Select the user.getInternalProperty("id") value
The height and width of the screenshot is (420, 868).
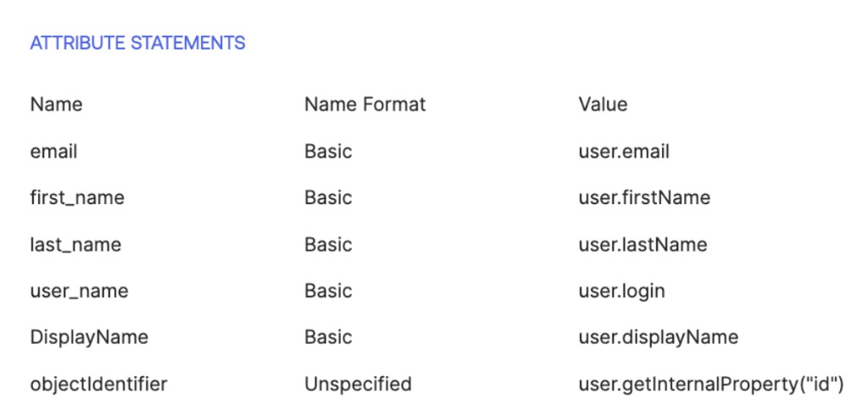click(x=711, y=384)
